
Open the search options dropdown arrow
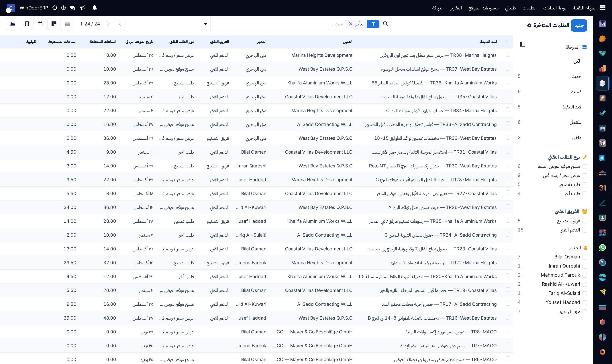pos(205,24)
